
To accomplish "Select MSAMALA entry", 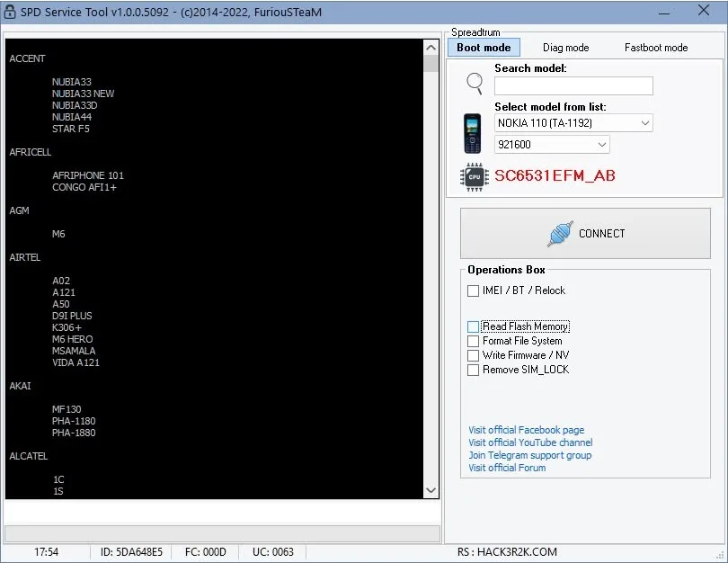I will click(74, 351).
